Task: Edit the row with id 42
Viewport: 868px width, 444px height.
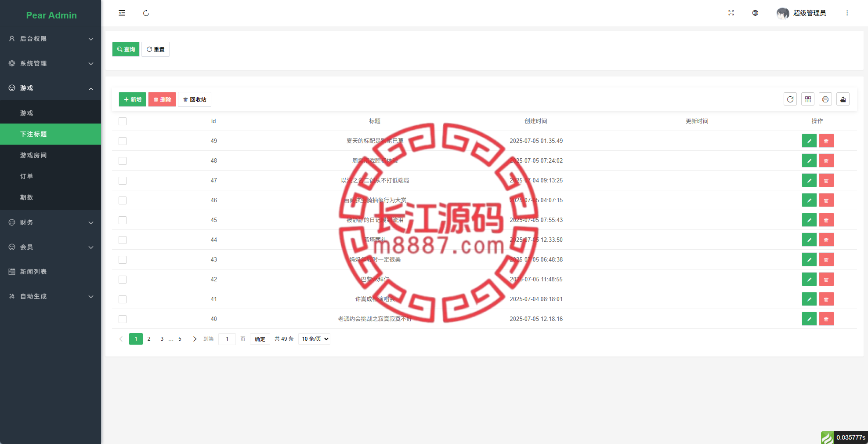Action: point(809,280)
